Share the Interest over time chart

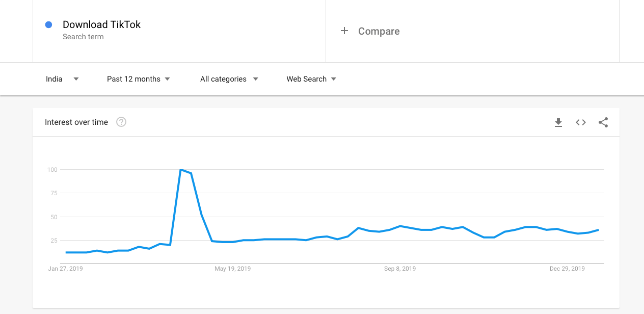[x=603, y=122]
